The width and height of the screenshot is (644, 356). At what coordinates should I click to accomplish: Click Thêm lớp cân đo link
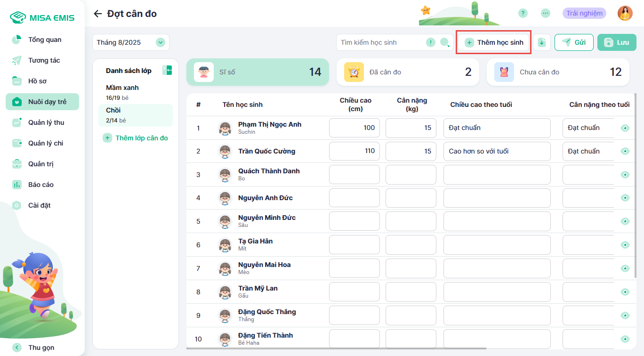136,138
